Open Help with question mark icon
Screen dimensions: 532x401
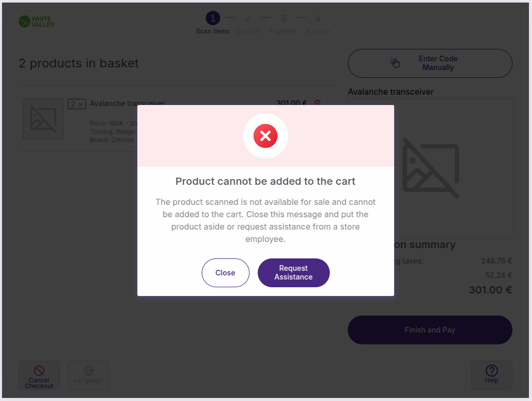(x=492, y=371)
